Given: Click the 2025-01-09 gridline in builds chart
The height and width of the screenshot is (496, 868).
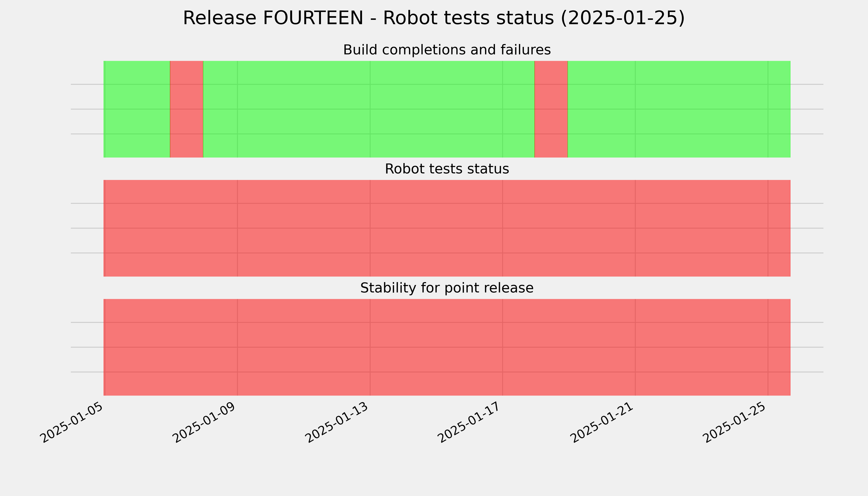Looking at the screenshot, I should click(x=237, y=109).
